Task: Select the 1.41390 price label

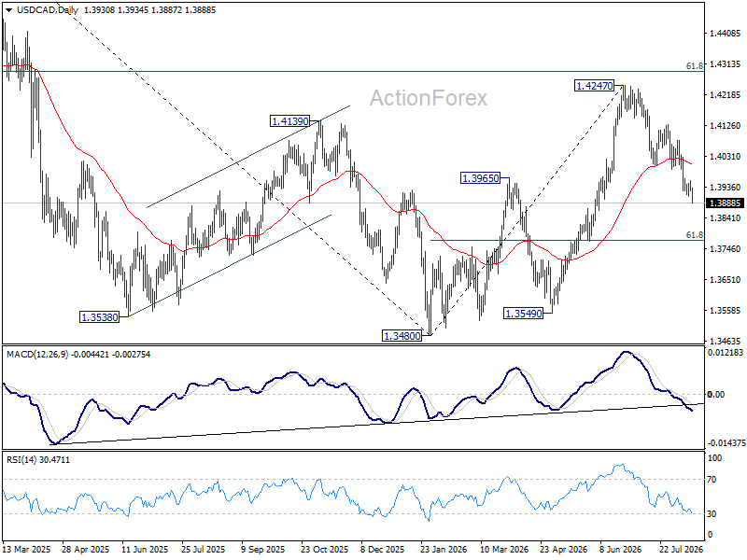Action: click(x=290, y=121)
